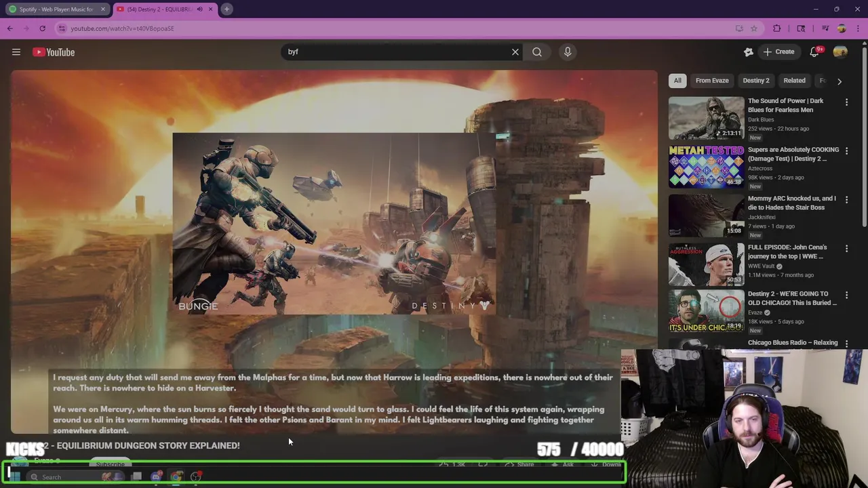Click inside the YouTube search field

point(397,52)
